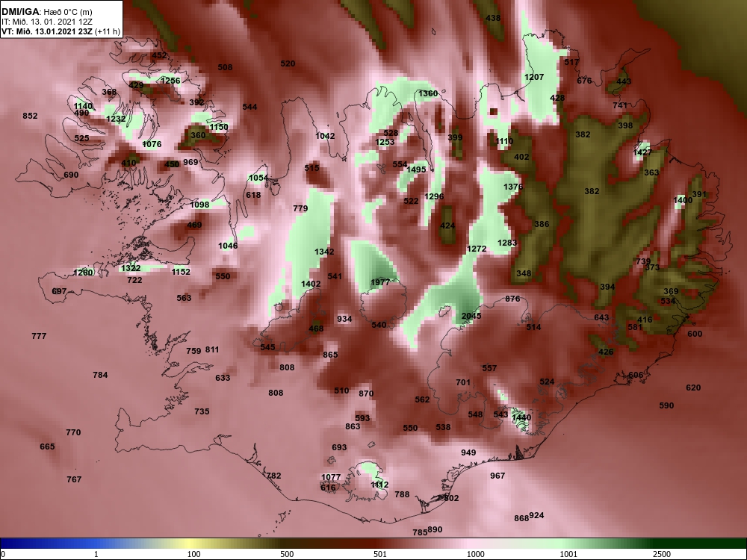The height and width of the screenshot is (560, 747).
Task: Click the legend tick label 500
Action: coord(287,554)
